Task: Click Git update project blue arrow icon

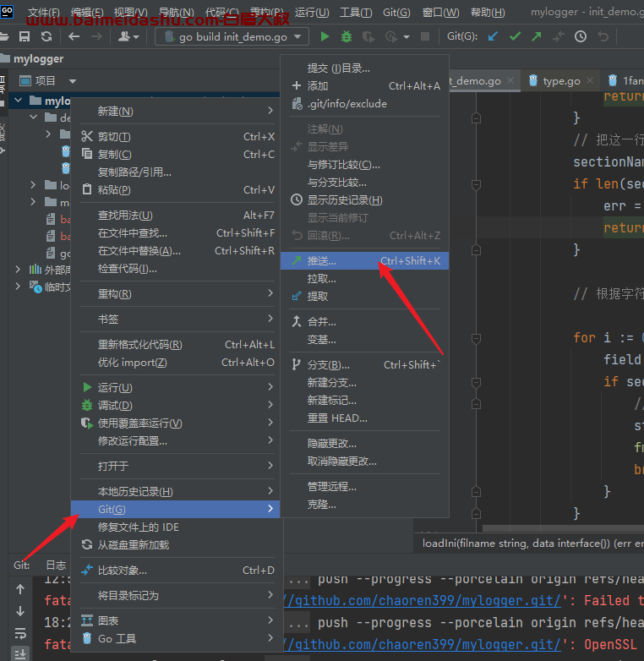Action: click(x=493, y=36)
